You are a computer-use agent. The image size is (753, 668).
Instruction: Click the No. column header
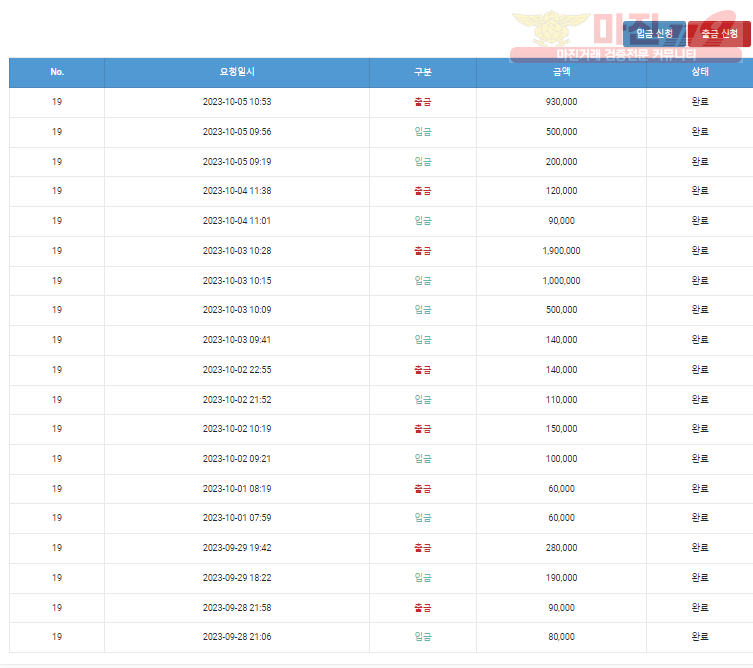tap(57, 72)
